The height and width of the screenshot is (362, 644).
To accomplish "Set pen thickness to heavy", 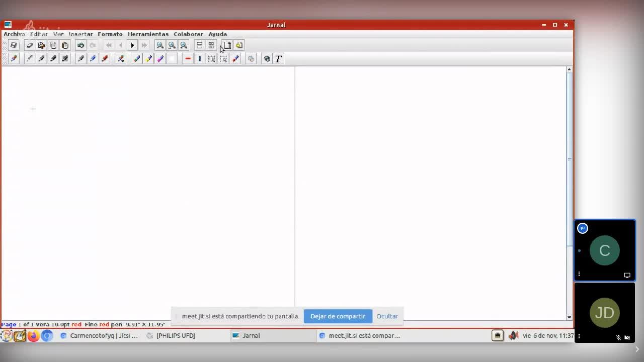I will pos(53,59).
